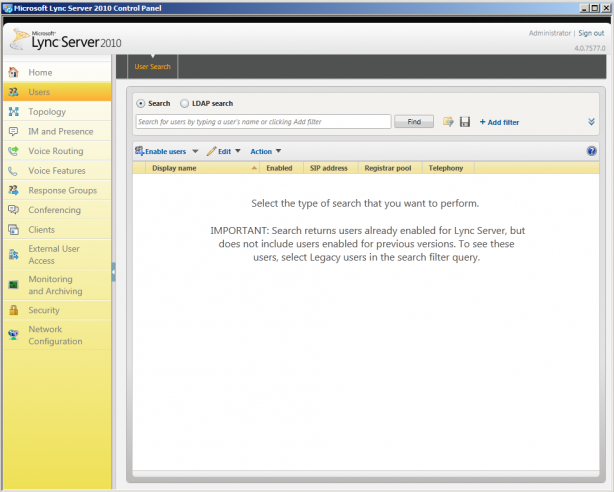Select the LDAP search radio button
This screenshot has width=614, height=492.
(x=184, y=103)
